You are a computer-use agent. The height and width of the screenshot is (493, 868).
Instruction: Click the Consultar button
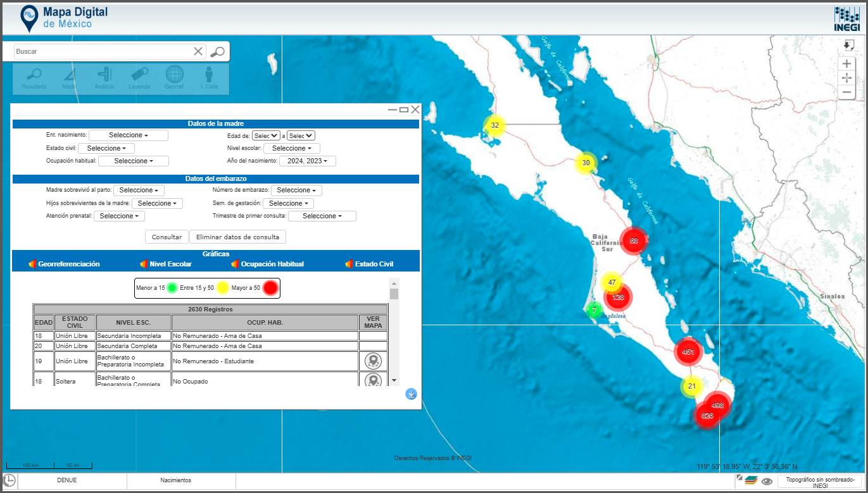coord(167,237)
